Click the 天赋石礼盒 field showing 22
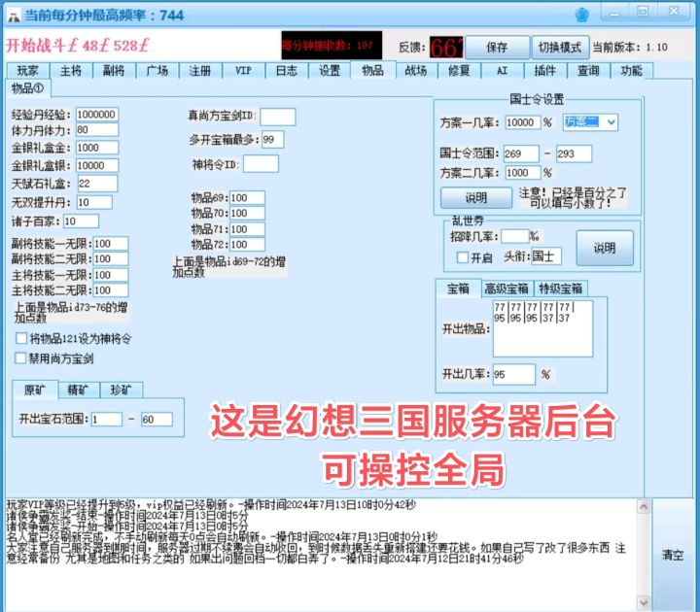 coord(98,184)
